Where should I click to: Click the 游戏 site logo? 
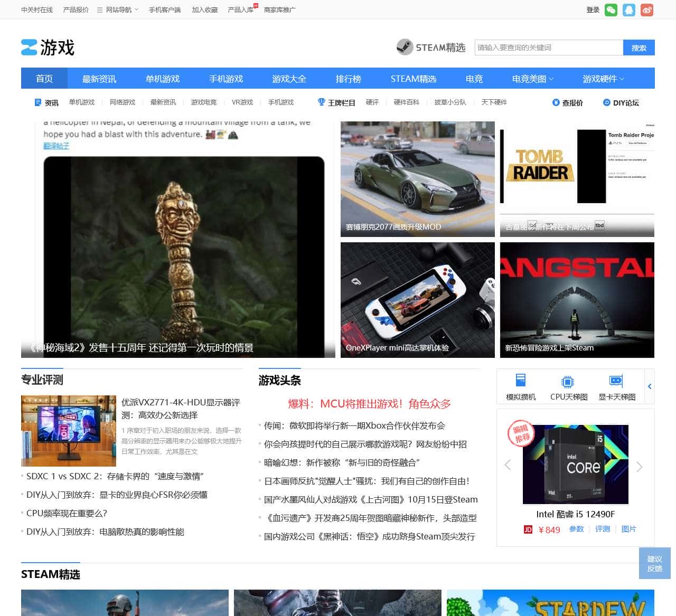pos(48,48)
